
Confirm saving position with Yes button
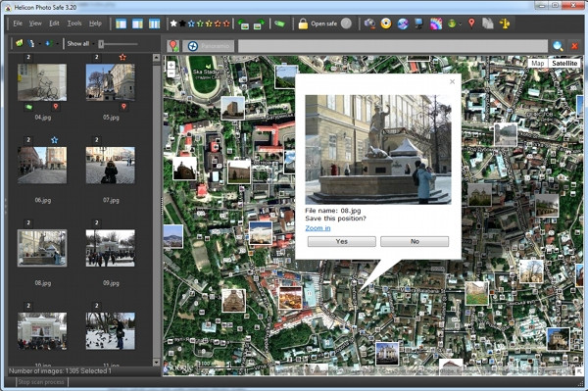pyautogui.click(x=342, y=241)
